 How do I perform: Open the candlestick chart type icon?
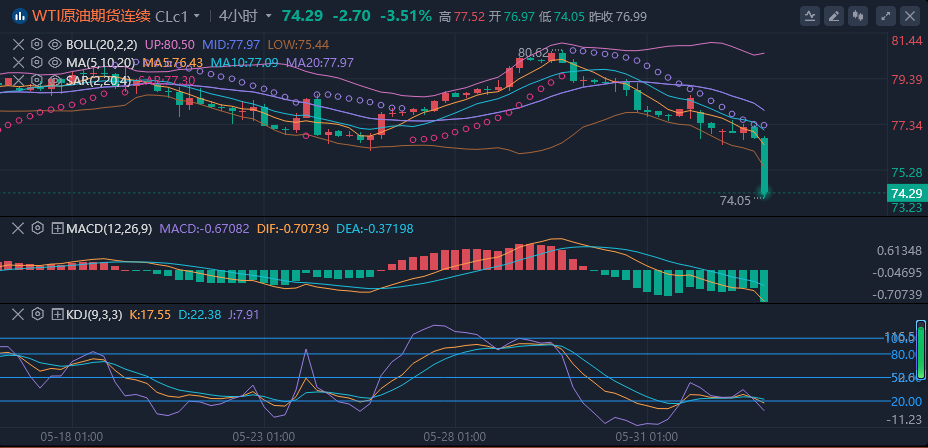tap(857, 16)
